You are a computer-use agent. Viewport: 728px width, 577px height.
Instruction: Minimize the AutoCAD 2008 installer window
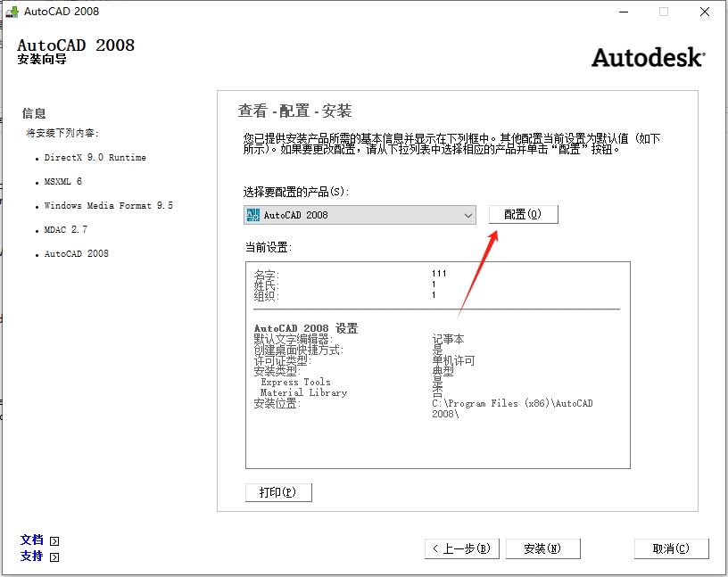(622, 12)
